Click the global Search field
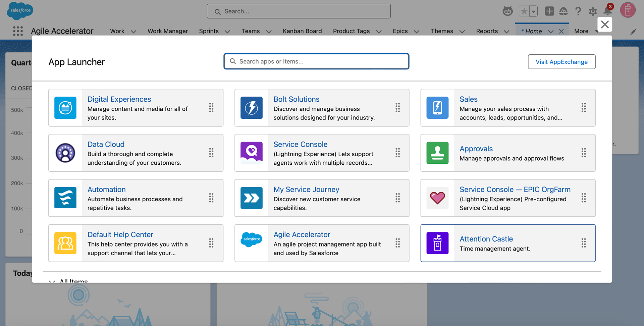This screenshot has height=326, width=644. pos(299,11)
